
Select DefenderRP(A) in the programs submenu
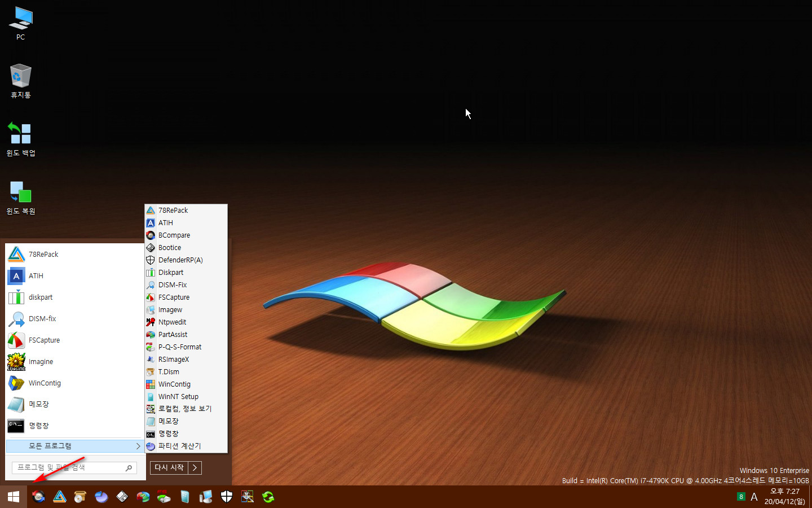pyautogui.click(x=186, y=260)
